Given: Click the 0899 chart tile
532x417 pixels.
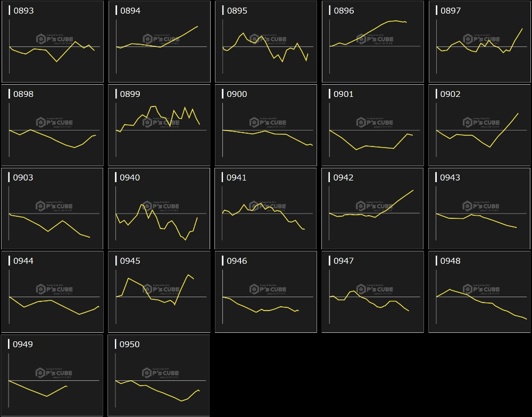Looking at the screenshot, I should [x=159, y=125].
